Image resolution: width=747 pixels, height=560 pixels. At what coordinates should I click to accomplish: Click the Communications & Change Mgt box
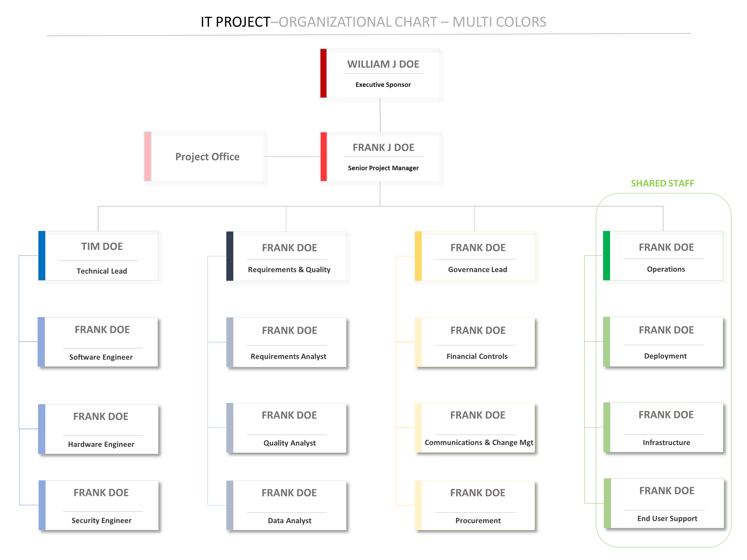coord(478,428)
